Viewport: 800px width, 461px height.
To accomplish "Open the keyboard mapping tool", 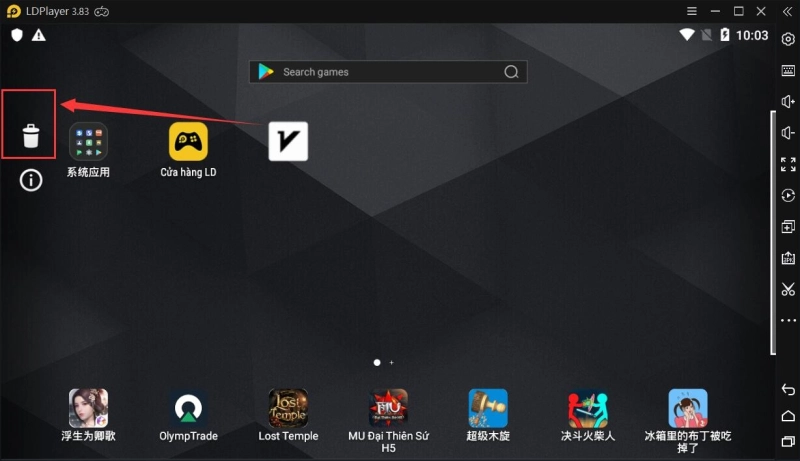I will pos(788,71).
